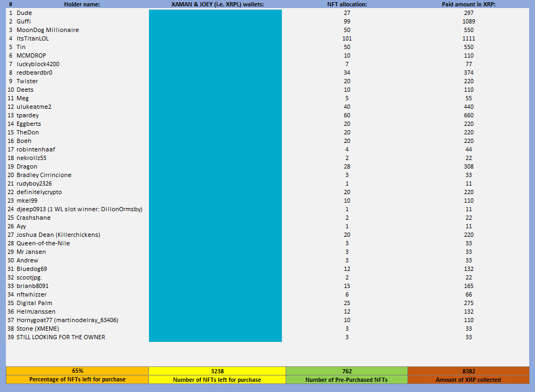Select the 'Holder name:' column header

tap(82, 4)
